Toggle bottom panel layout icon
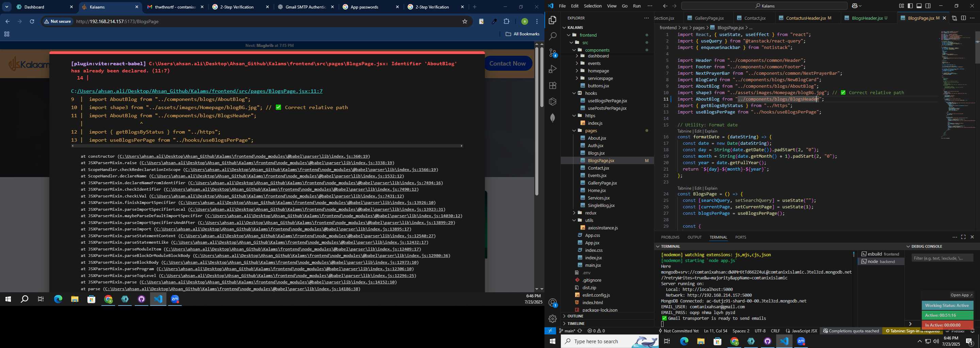Image resolution: width=980 pixels, height=348 pixels. point(919,6)
